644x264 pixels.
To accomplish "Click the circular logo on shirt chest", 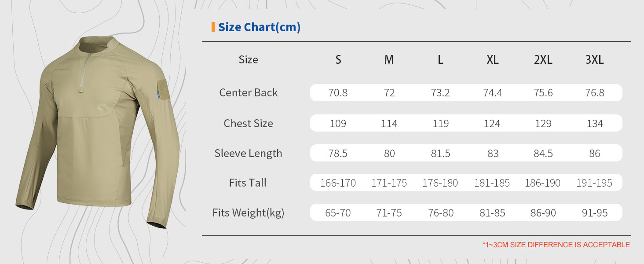I will (x=102, y=106).
